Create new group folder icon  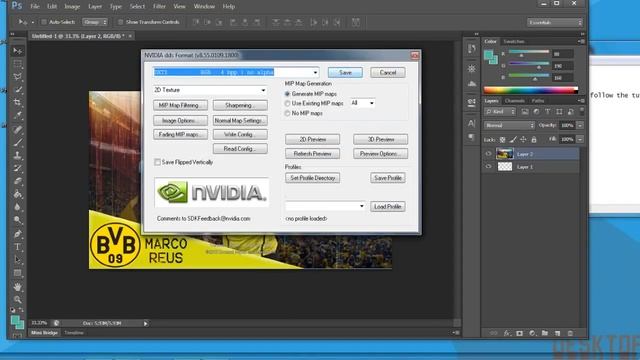tap(545, 333)
